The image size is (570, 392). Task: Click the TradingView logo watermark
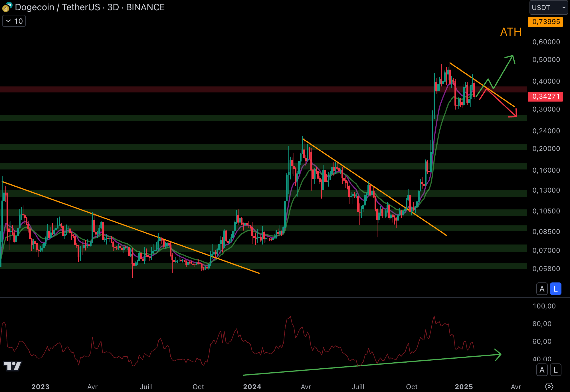(x=12, y=366)
